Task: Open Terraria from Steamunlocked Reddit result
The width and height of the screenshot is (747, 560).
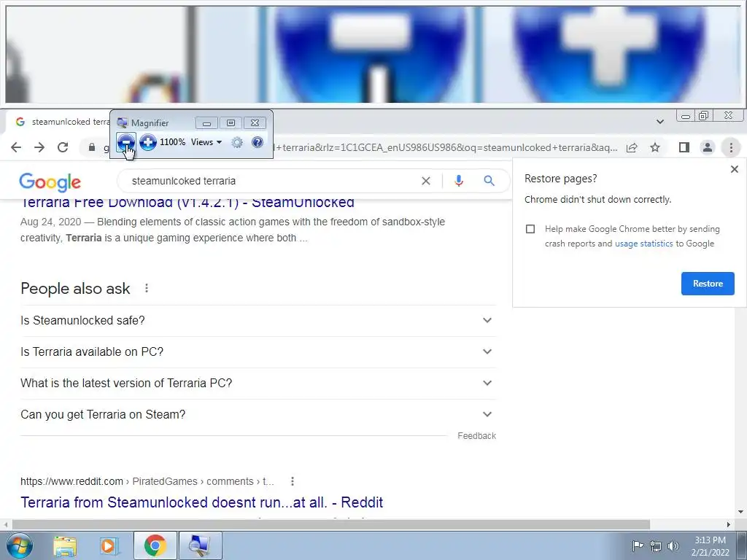Action: pyautogui.click(x=201, y=502)
